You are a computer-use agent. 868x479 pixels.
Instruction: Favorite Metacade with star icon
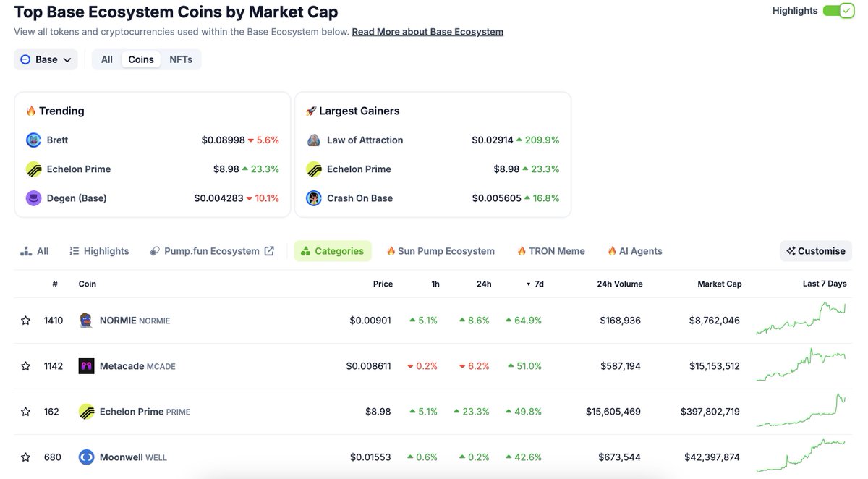click(26, 366)
